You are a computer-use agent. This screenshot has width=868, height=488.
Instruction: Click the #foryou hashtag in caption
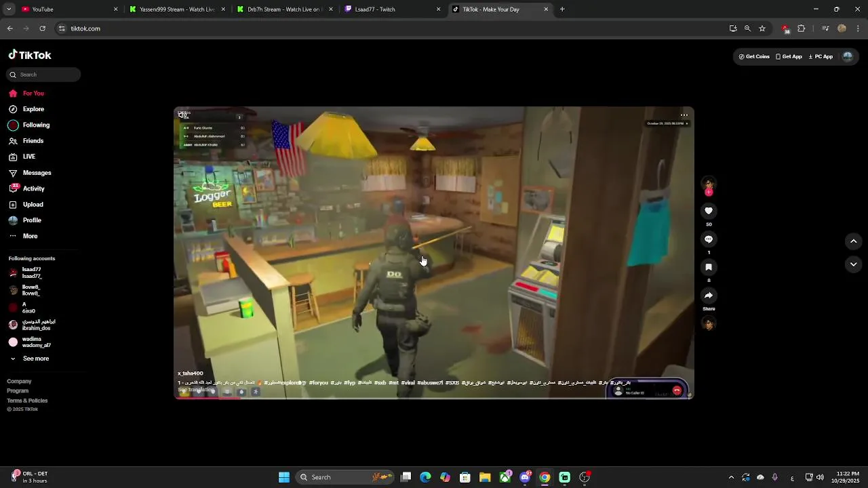[318, 383]
